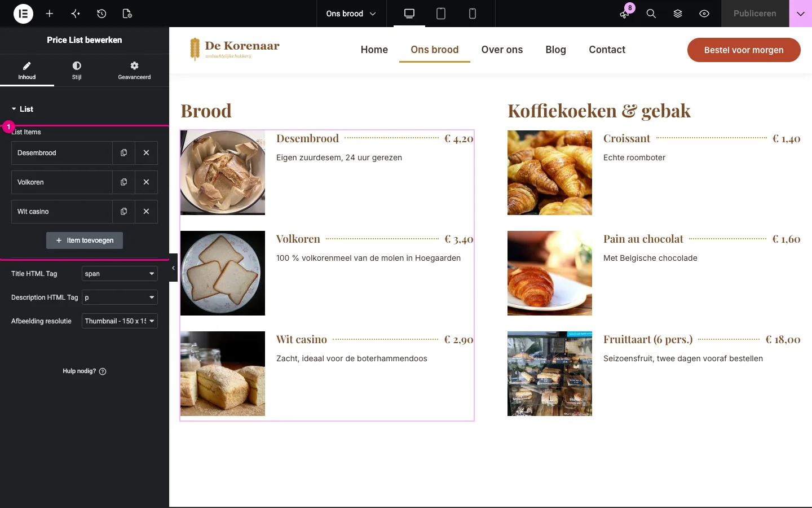Switch to desktop preview mode

(x=409, y=14)
